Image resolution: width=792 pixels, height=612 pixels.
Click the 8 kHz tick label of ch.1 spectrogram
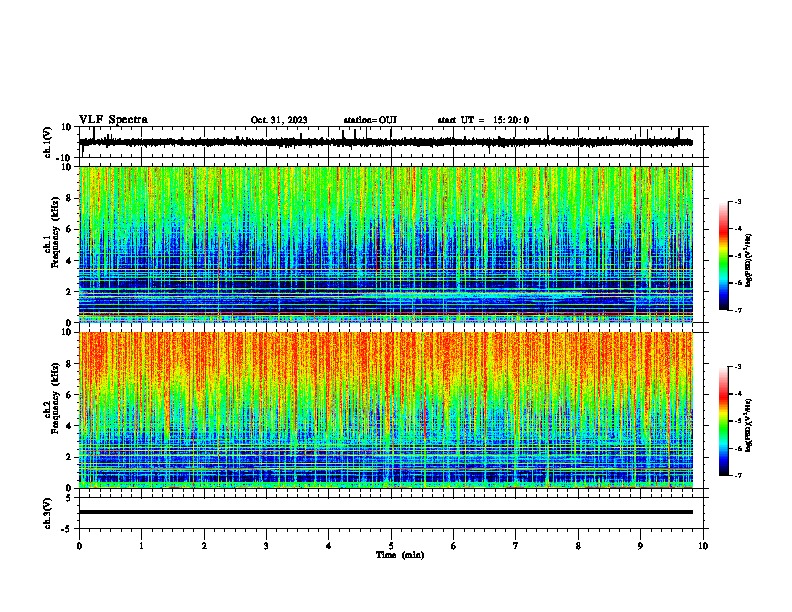(69, 198)
